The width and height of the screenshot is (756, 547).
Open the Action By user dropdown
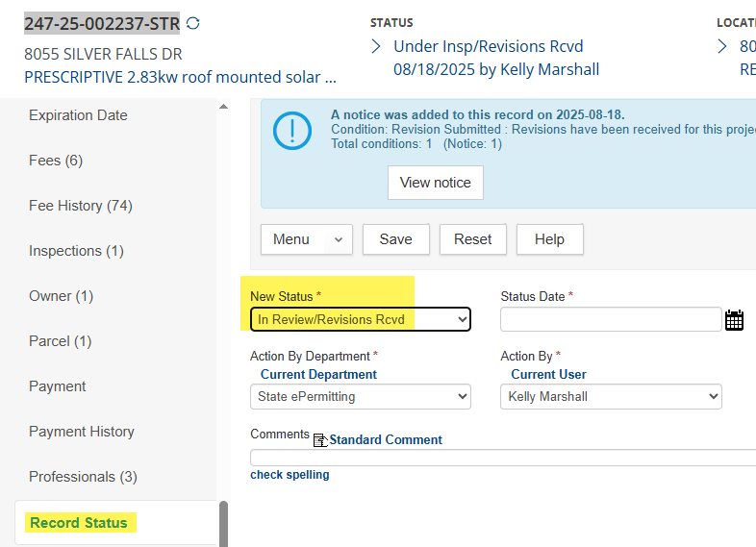[610, 396]
